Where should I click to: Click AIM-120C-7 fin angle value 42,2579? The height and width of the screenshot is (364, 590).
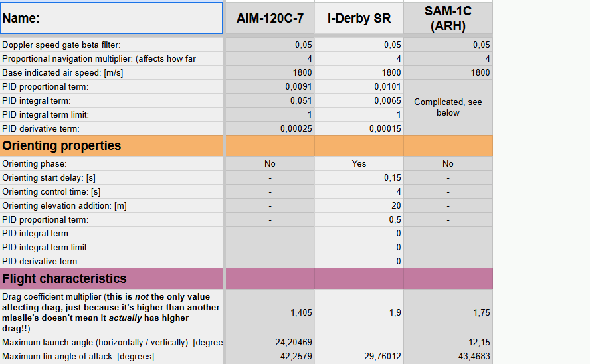270,356
